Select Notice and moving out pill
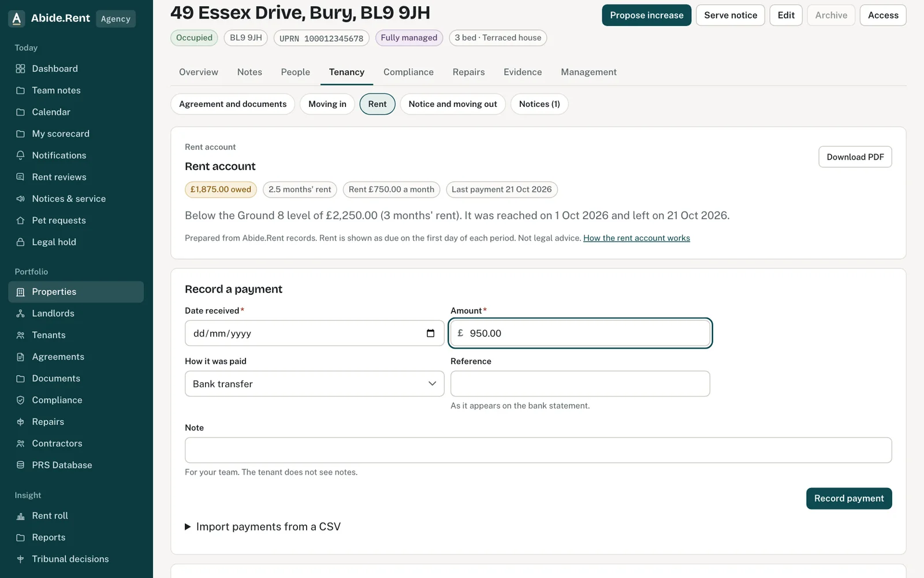This screenshot has height=578, width=924. [453, 104]
